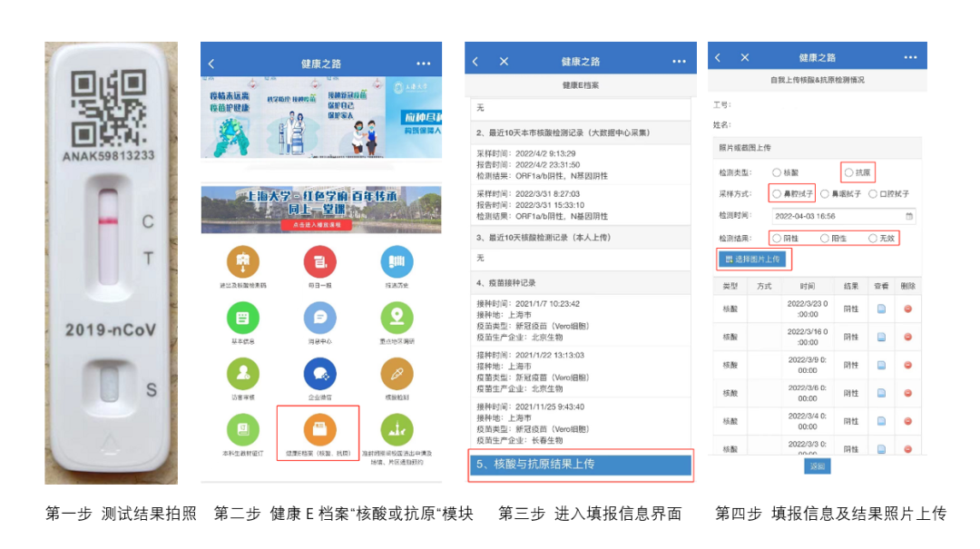The height and width of the screenshot is (549, 980).
Task: Open the calendar picker beside 检测时间
Action: pyautogui.click(x=910, y=216)
